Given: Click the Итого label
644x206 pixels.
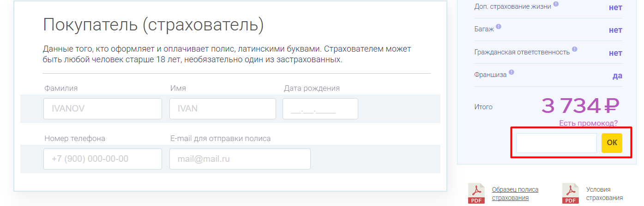Looking at the screenshot, I should (483, 107).
